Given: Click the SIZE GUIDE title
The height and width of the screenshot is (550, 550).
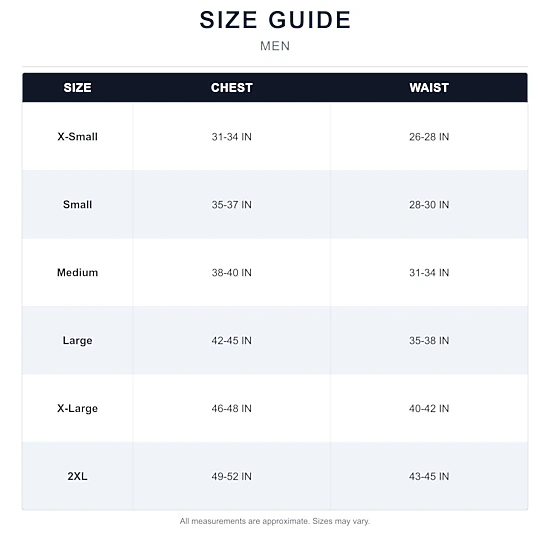Looking at the screenshot, I should coord(275,20).
